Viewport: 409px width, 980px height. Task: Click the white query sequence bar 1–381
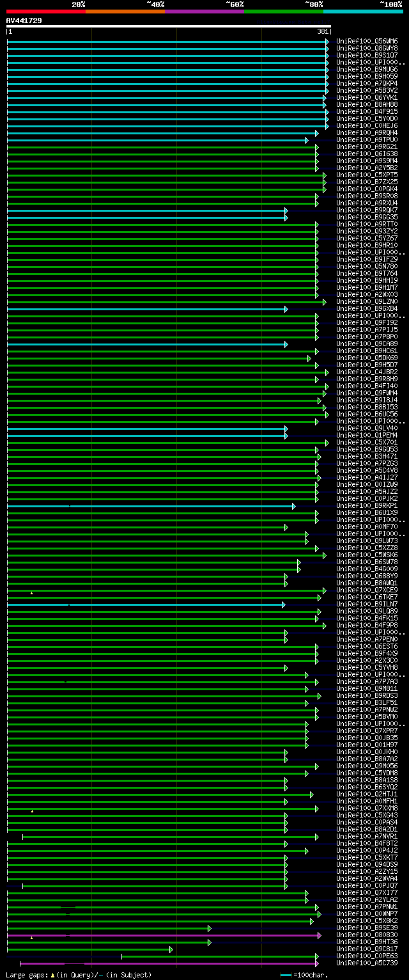pyautogui.click(x=169, y=26)
